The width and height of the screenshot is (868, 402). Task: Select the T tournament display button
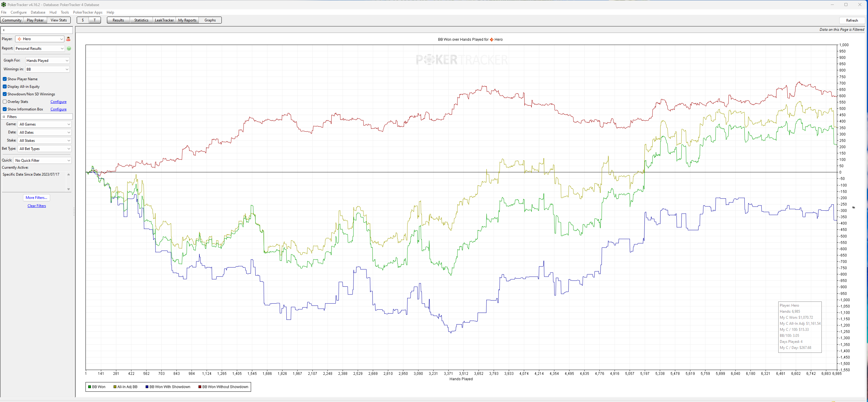[95, 20]
